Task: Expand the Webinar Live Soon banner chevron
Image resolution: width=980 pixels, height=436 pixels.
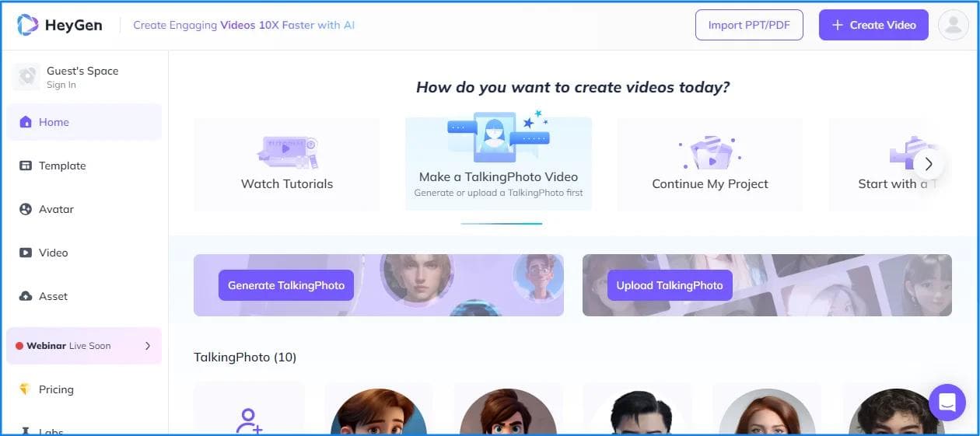Action: (148, 346)
